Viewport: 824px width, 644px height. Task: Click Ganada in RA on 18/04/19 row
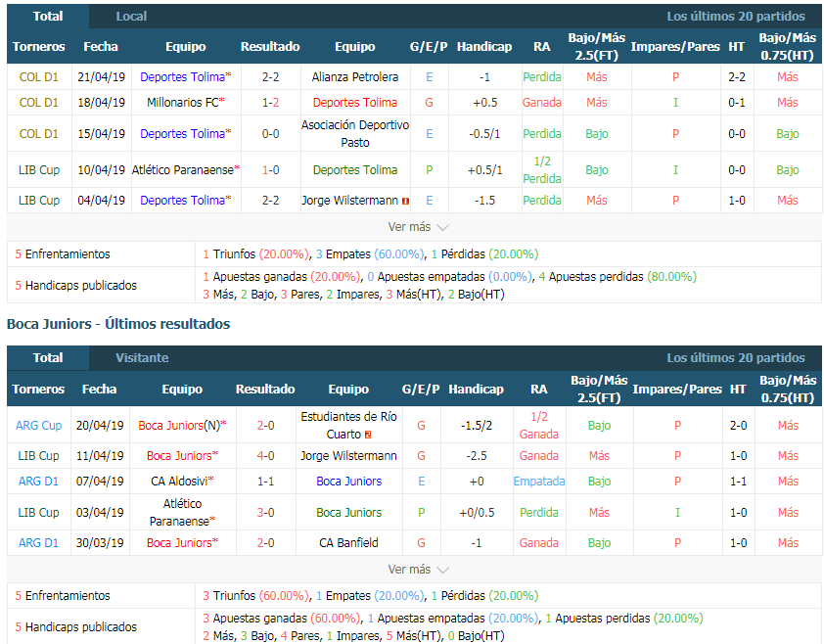542,103
